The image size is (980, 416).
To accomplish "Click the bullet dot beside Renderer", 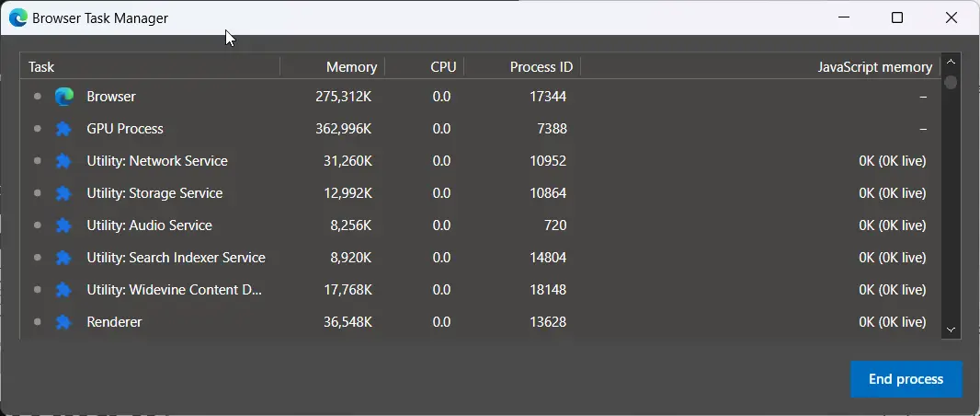I will click(x=38, y=322).
